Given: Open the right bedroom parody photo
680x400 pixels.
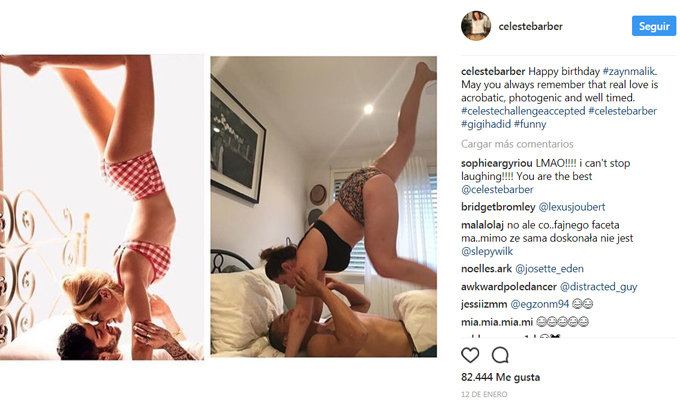Looking at the screenshot, I should coord(324,207).
